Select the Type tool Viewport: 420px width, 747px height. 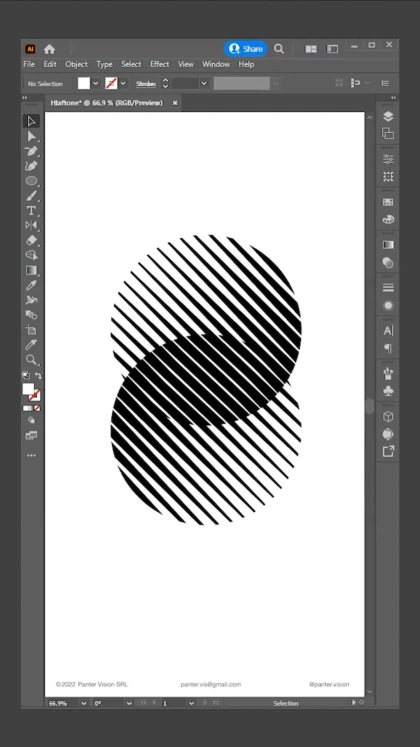pyautogui.click(x=31, y=211)
